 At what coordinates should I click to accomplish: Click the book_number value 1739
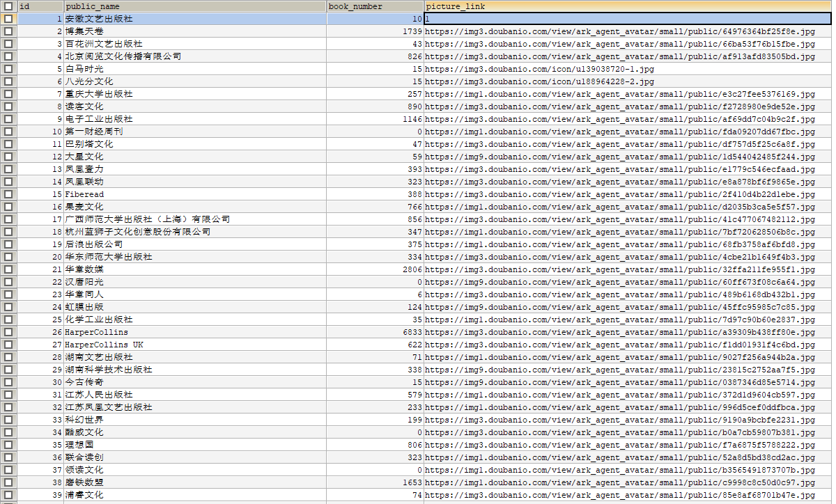coord(375,31)
